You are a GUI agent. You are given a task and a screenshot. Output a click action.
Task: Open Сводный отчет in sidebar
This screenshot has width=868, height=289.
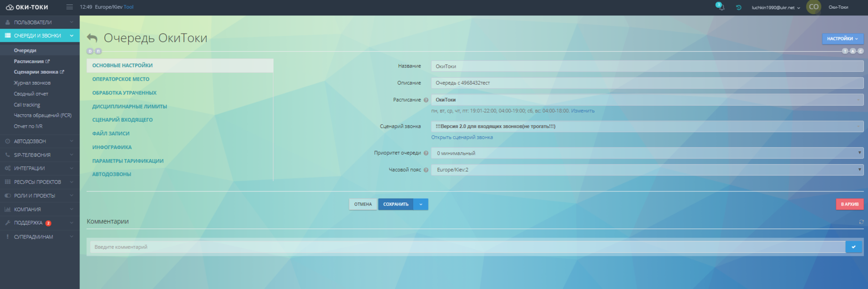31,94
